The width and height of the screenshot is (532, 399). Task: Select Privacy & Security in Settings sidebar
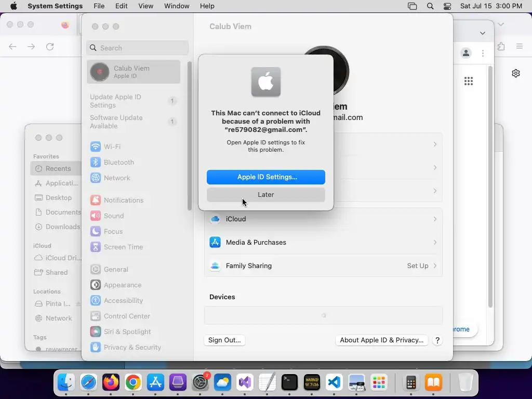[134, 348]
